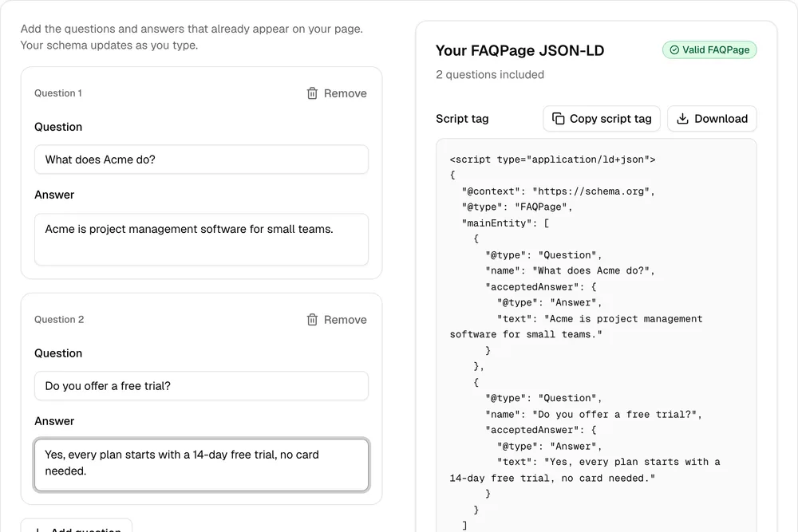The image size is (798, 532).
Task: Click the download arrow icon
Action: [682, 119]
